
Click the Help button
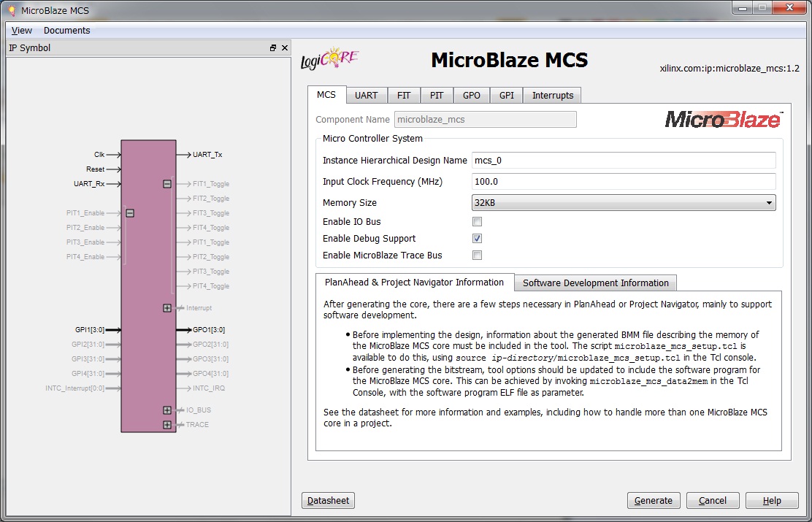pyautogui.click(x=772, y=501)
